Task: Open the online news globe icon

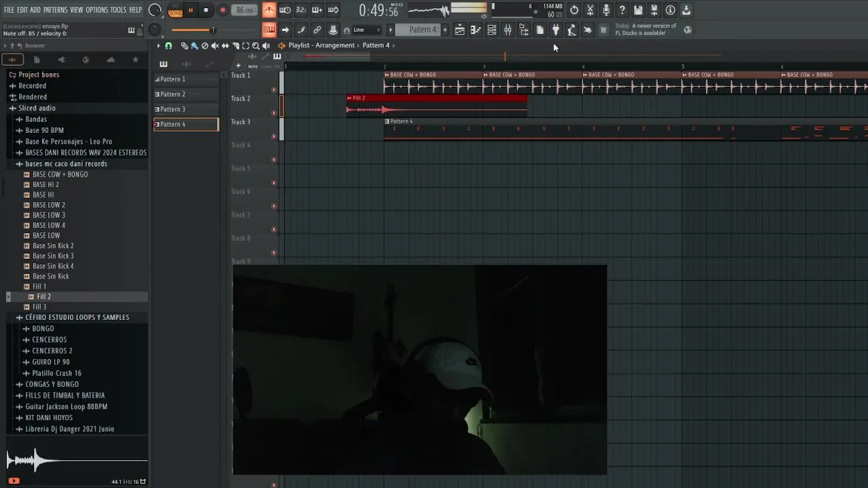Action: [688, 30]
